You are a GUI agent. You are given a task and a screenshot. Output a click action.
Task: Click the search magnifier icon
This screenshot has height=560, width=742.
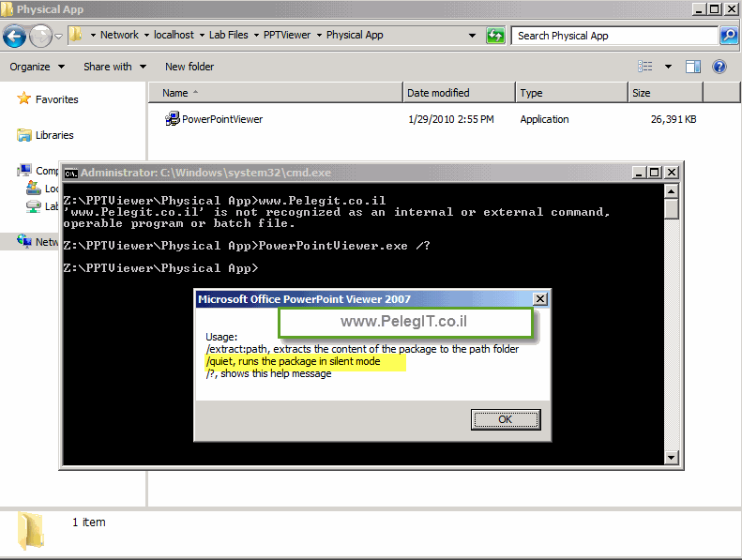(x=729, y=36)
